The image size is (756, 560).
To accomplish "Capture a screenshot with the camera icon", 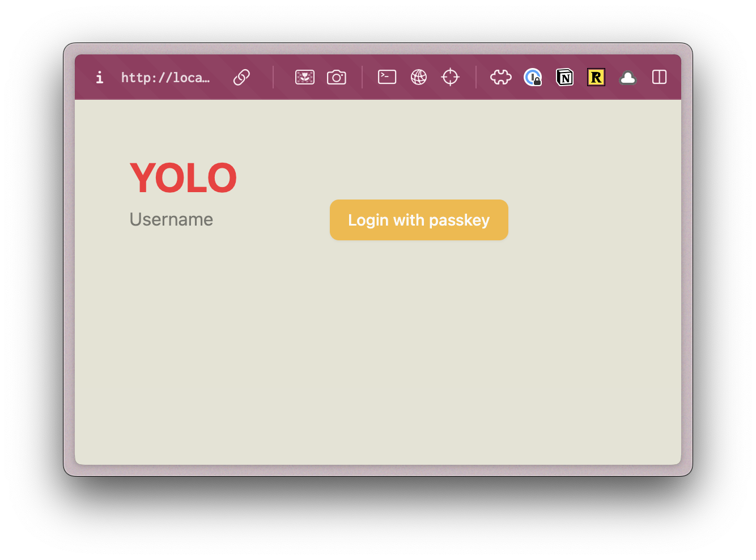I will tap(337, 77).
